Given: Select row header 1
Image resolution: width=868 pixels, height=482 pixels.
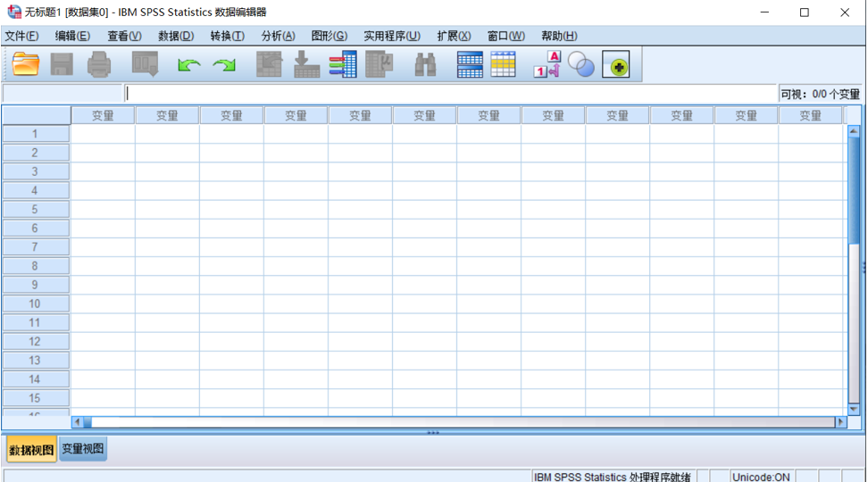Looking at the screenshot, I should pos(36,134).
